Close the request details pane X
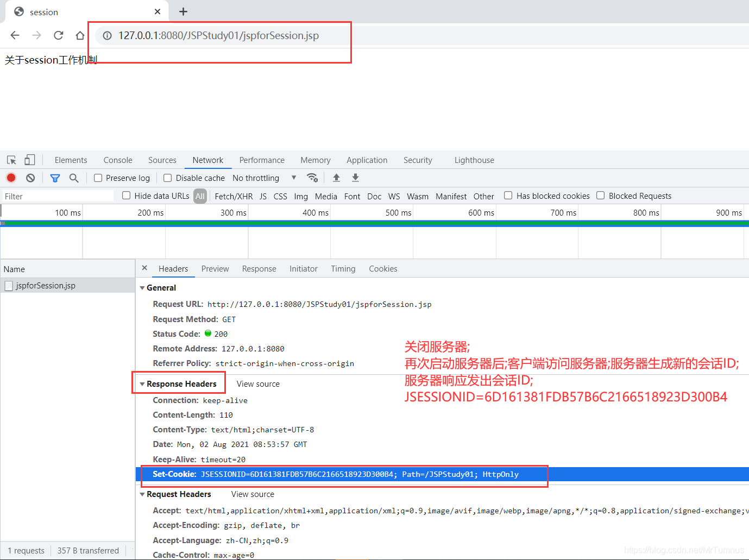The width and height of the screenshot is (749, 560). pos(144,268)
